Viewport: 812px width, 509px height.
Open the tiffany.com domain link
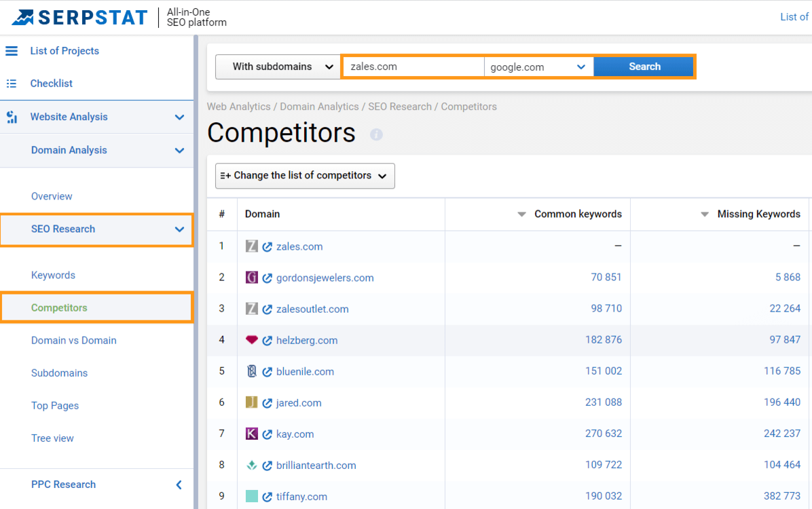302,497
